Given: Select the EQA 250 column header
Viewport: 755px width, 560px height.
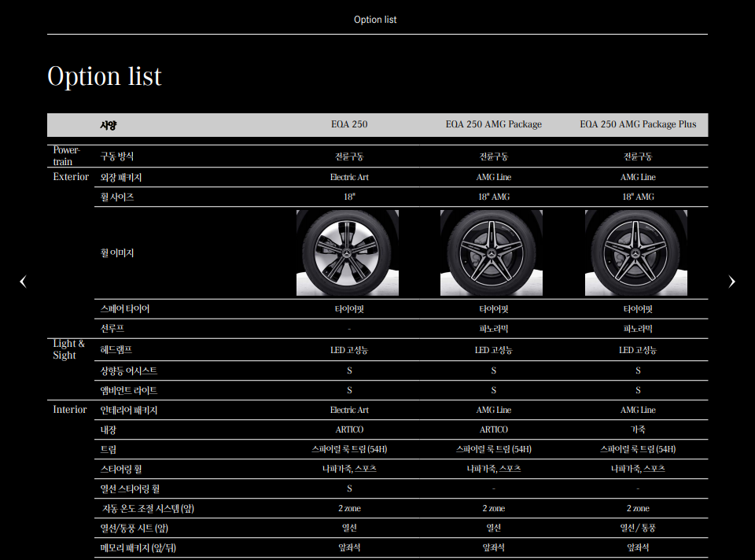Looking at the screenshot, I should click(349, 124).
